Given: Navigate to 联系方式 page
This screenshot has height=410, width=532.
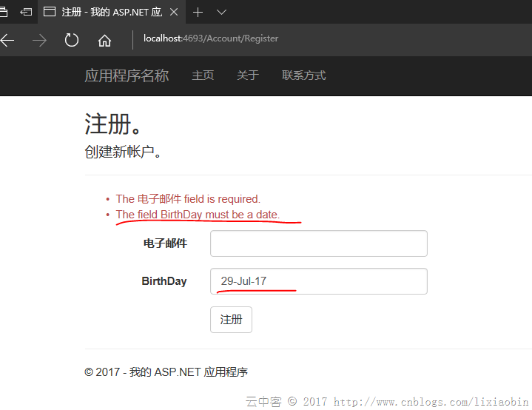Looking at the screenshot, I should coord(303,75).
